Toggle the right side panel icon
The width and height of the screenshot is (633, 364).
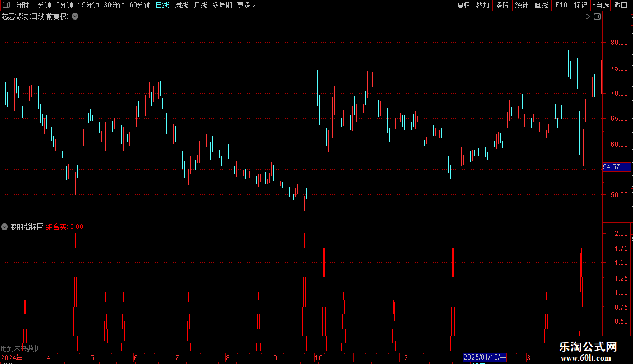[x=597, y=17]
